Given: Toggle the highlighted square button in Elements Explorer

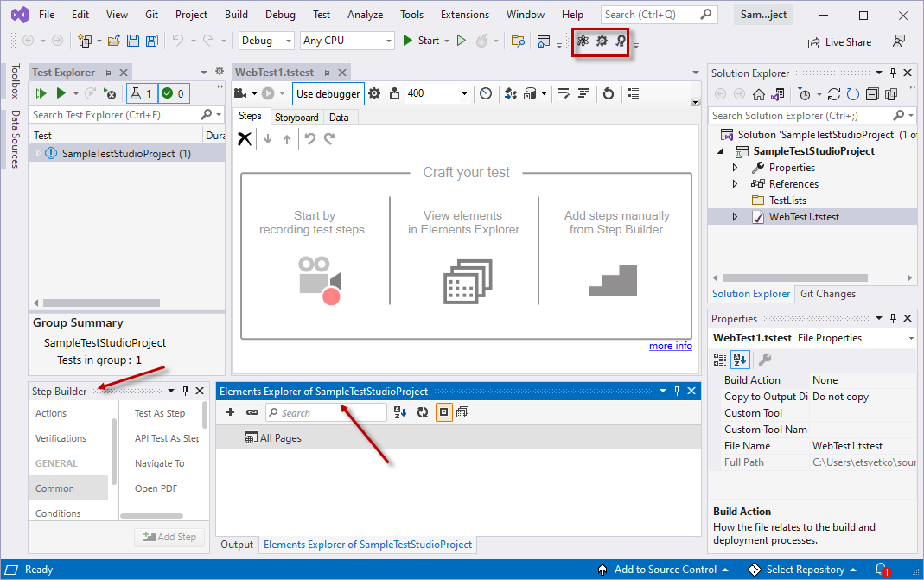Looking at the screenshot, I should pyautogui.click(x=443, y=412).
